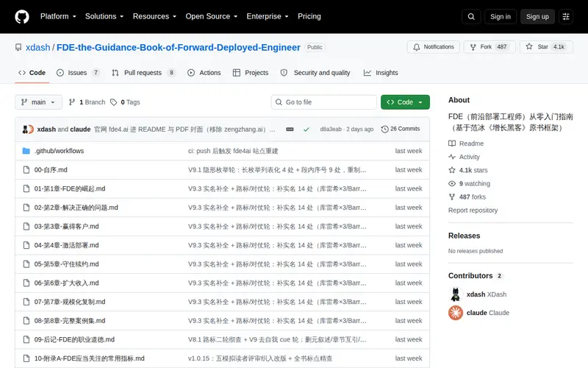Open the main branch selector dropdown

39,102
